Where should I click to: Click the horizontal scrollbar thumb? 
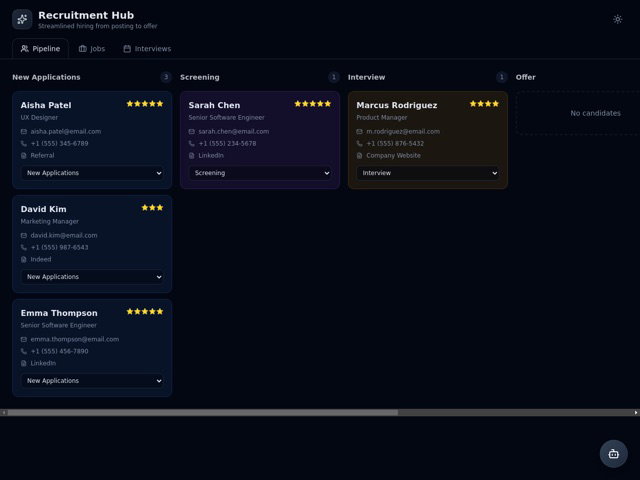click(x=202, y=413)
